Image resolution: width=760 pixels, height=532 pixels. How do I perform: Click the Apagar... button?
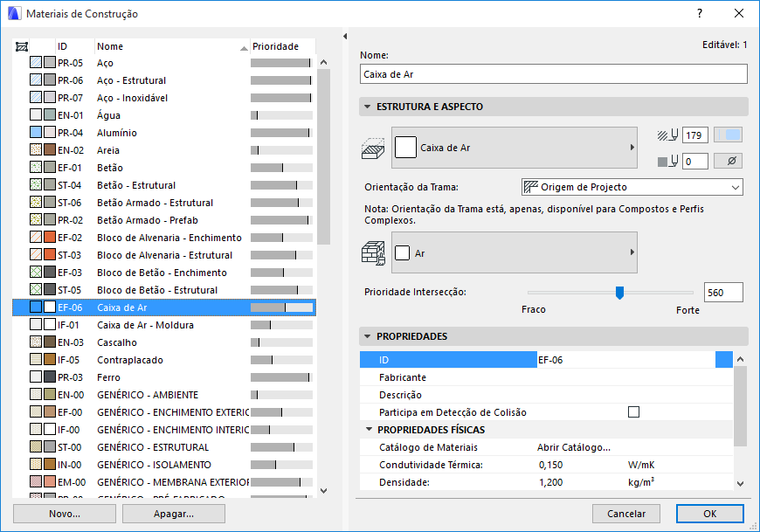174,514
